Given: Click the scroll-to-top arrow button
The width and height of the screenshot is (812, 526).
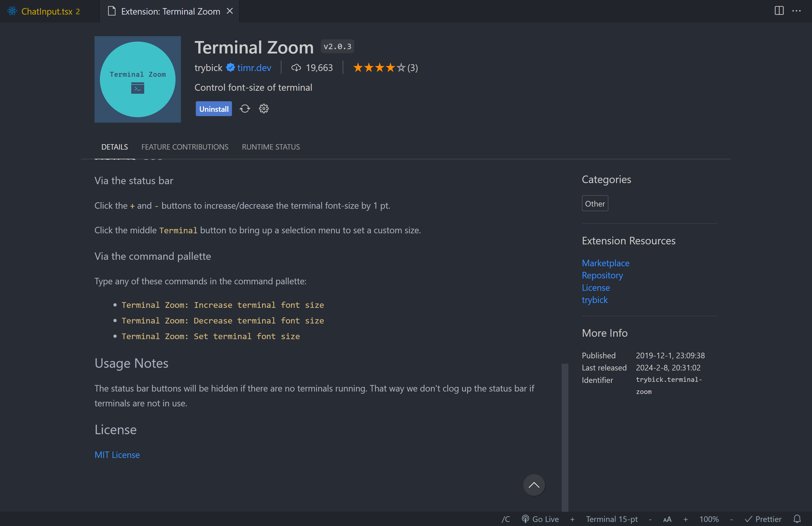Looking at the screenshot, I should 534,485.
